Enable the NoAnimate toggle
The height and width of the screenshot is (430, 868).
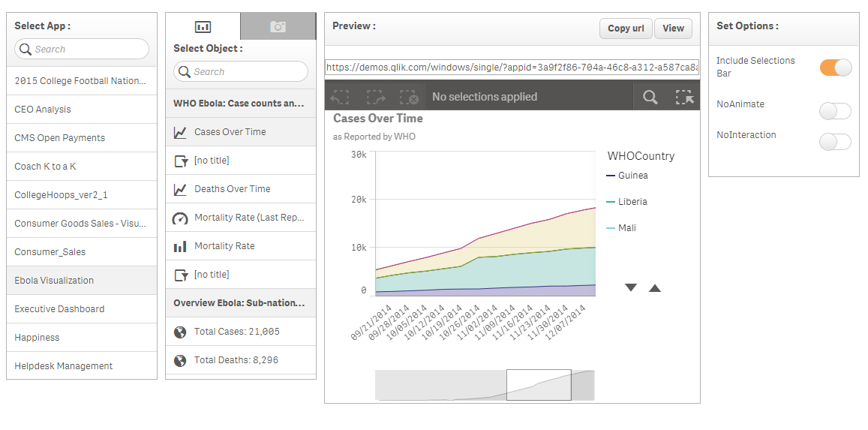pyautogui.click(x=835, y=111)
